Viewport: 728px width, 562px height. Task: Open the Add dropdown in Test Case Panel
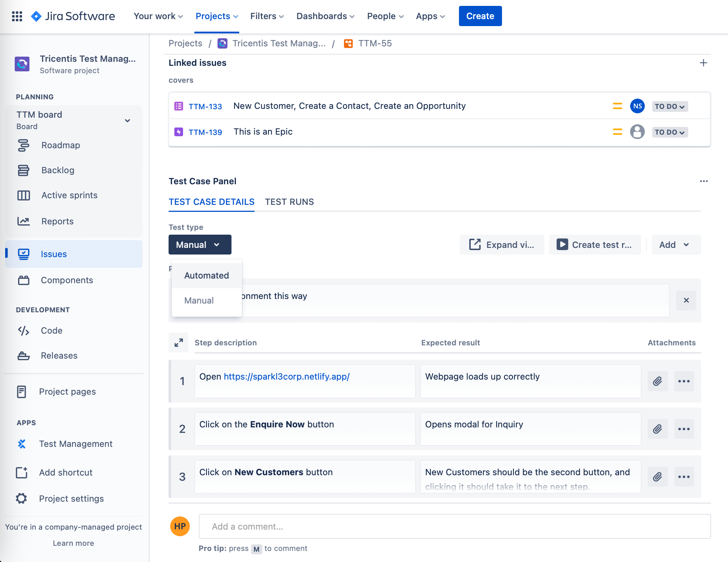676,245
